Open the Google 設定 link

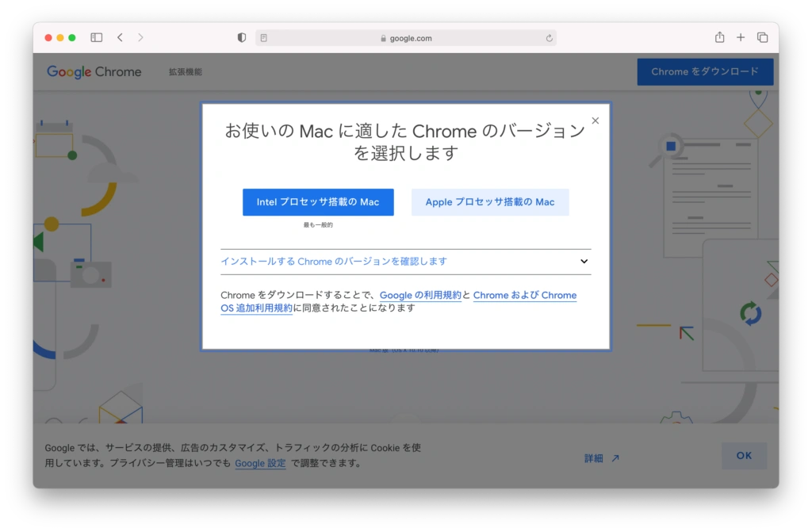click(260, 463)
